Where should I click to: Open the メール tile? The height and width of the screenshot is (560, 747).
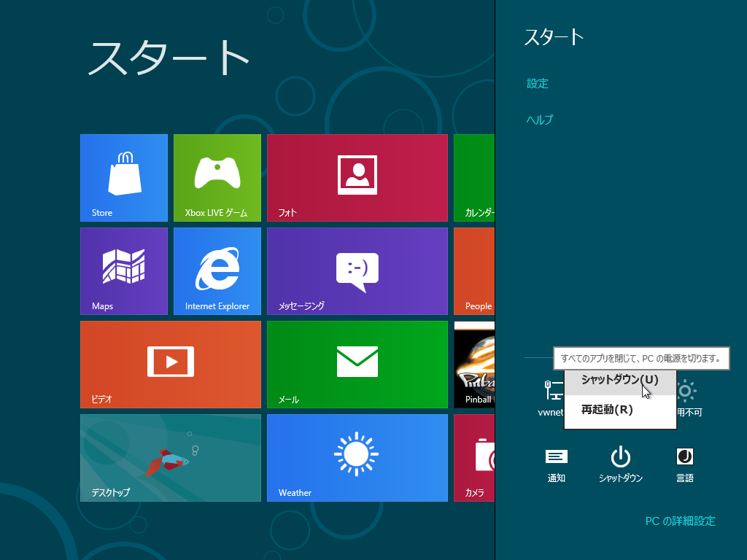[x=357, y=365]
